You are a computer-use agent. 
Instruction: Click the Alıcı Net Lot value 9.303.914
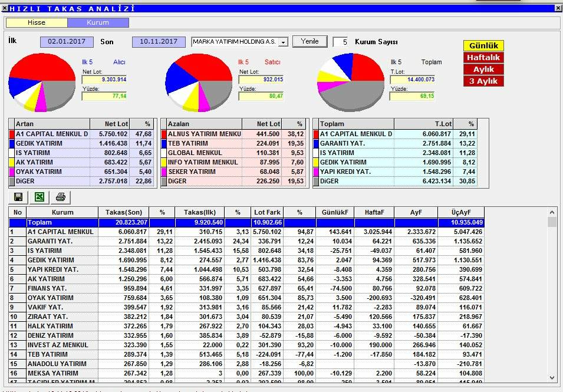tap(104, 80)
